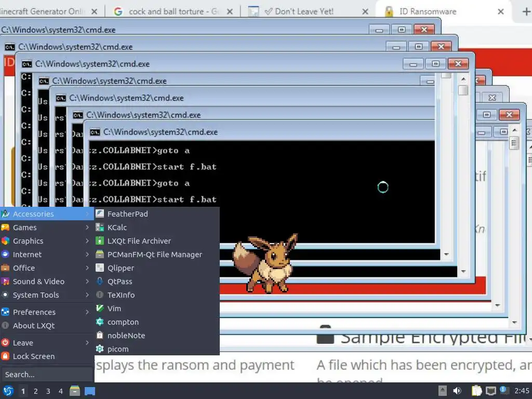Open the Office category
Screen dimensions: 532x399
pos(47,268)
